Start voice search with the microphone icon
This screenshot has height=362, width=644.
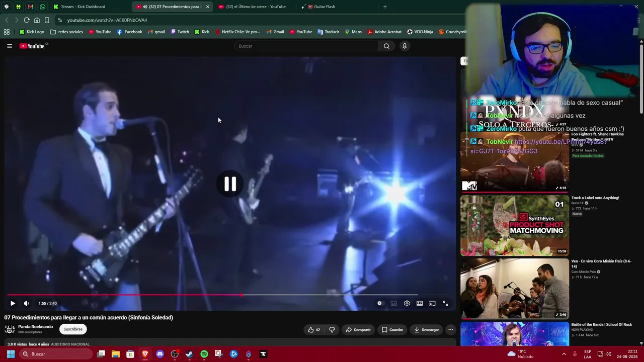pyautogui.click(x=404, y=46)
